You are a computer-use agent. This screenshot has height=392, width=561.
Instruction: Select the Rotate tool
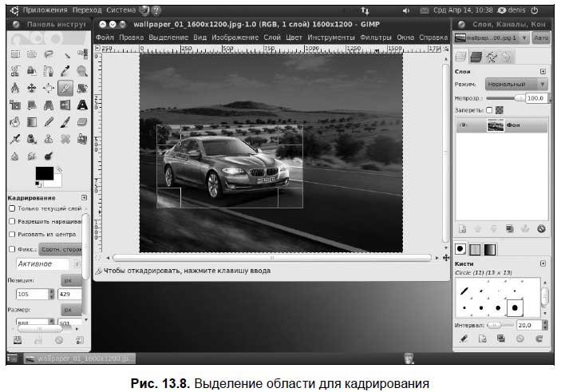click(82, 88)
